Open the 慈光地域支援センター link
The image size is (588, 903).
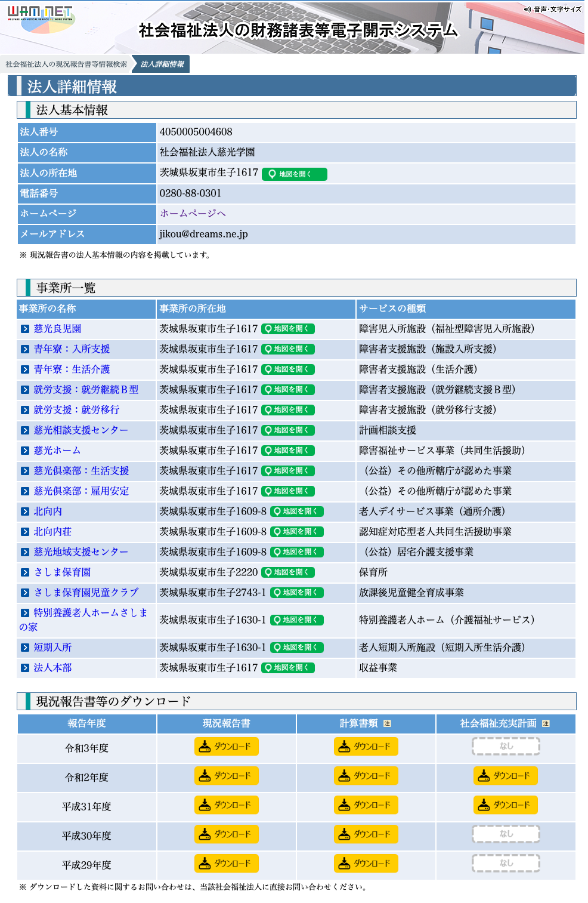[81, 552]
